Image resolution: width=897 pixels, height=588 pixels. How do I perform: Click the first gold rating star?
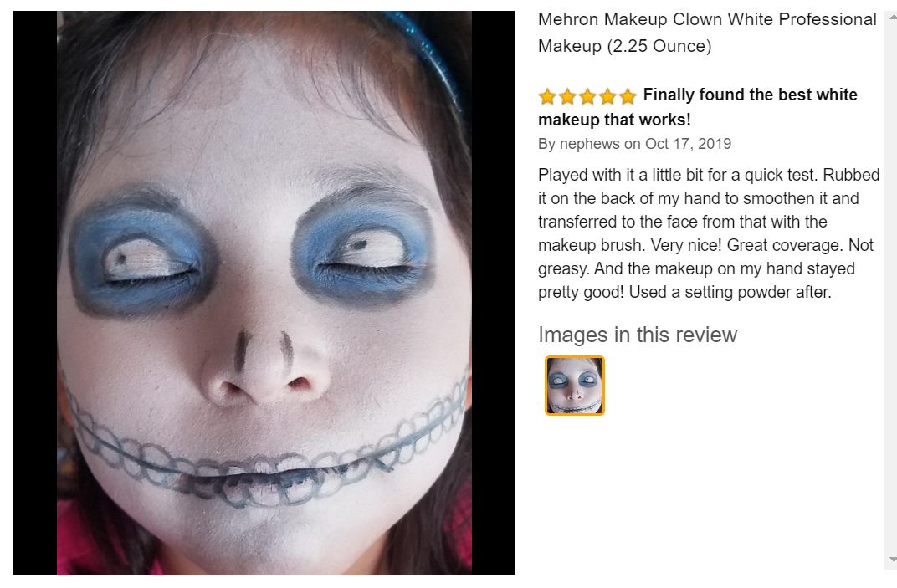(547, 96)
